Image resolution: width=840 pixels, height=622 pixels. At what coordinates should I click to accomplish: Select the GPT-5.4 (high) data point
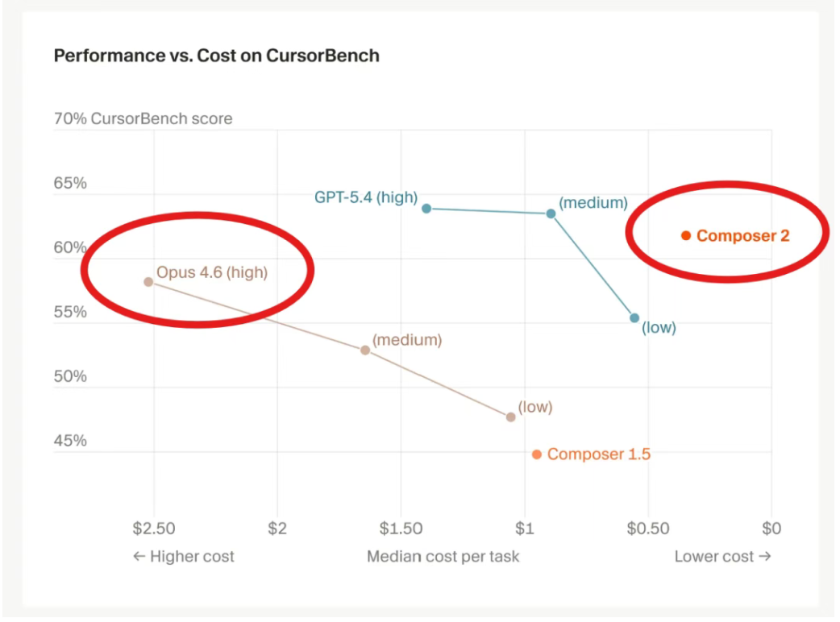426,208
